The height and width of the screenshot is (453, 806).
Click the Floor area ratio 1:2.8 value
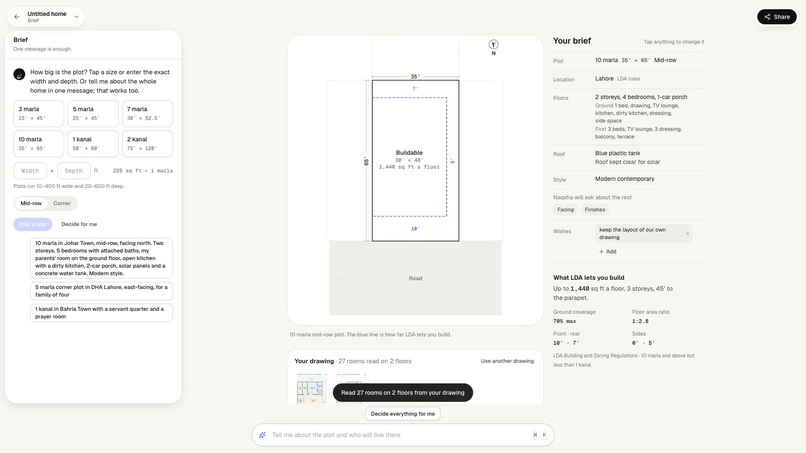[640, 321]
